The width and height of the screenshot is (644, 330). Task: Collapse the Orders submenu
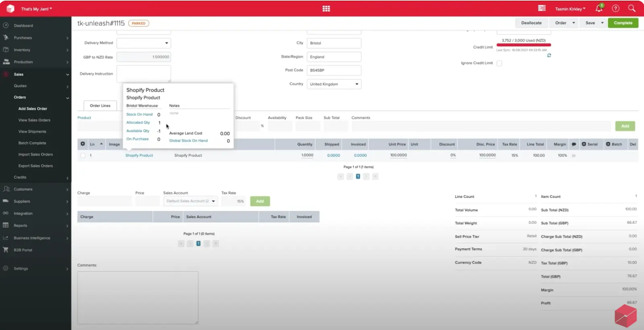tap(68, 98)
